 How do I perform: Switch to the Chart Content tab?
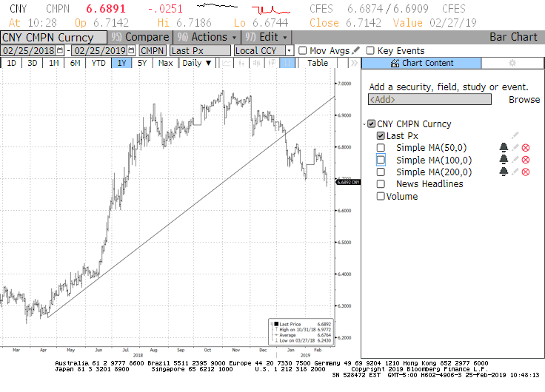(421, 64)
